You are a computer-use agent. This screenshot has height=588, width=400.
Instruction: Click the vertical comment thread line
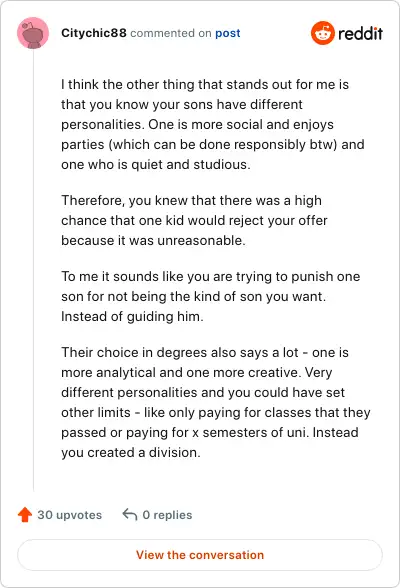33,270
